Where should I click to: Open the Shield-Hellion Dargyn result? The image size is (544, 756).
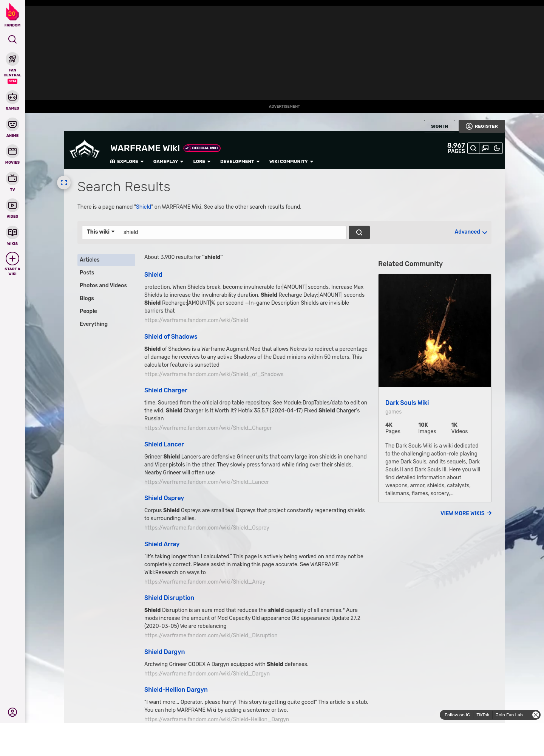click(x=176, y=689)
